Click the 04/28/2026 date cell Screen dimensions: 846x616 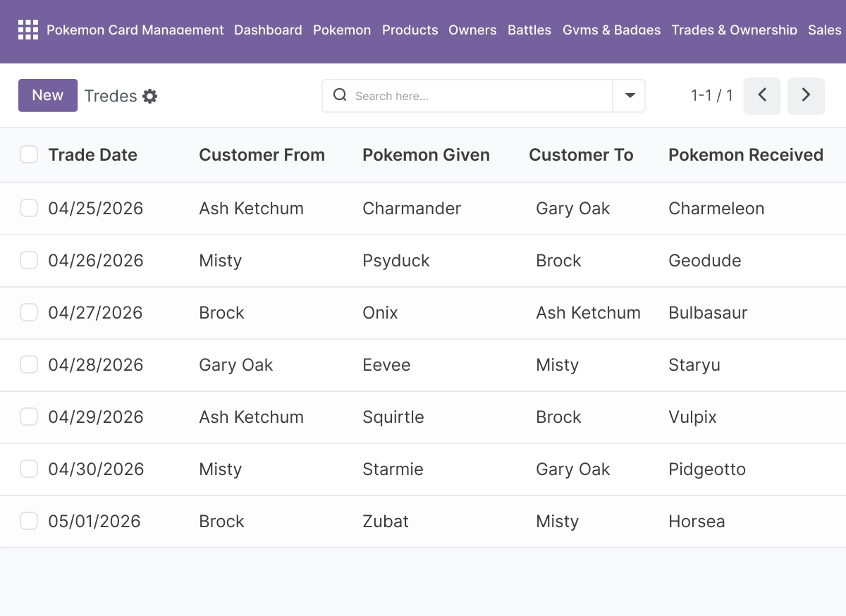tap(96, 365)
